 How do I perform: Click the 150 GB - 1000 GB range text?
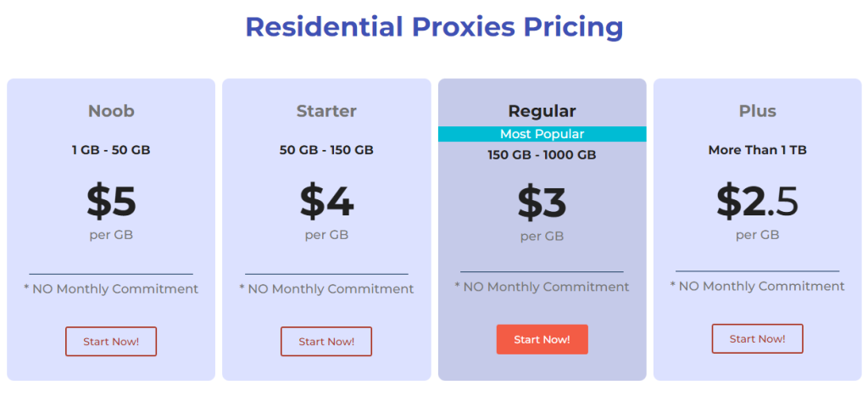pos(542,155)
